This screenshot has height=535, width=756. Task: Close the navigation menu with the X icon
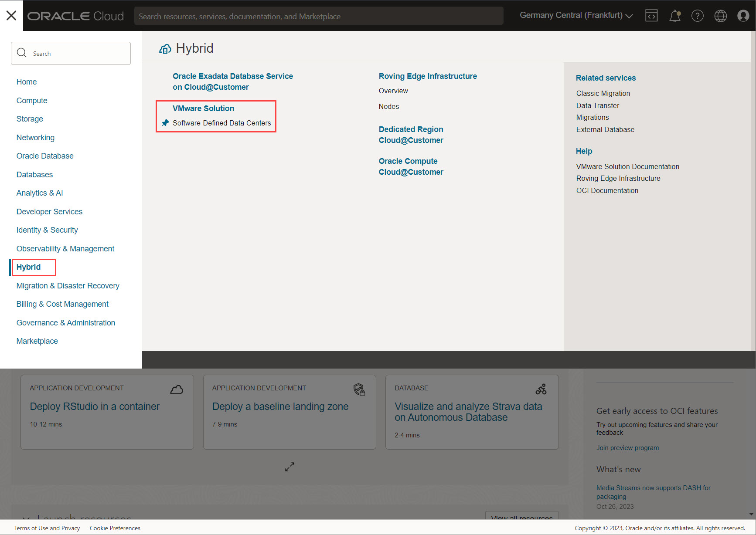point(11,16)
